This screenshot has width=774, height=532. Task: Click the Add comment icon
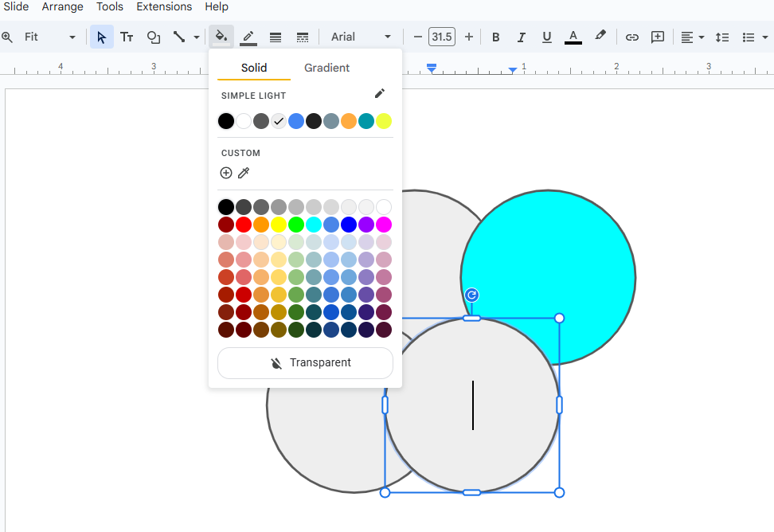coord(657,37)
